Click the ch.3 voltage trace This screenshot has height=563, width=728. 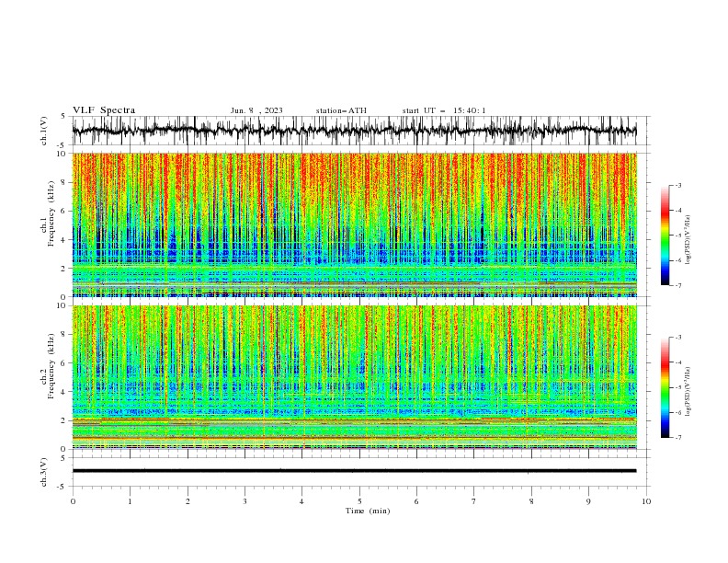[x=354, y=471]
